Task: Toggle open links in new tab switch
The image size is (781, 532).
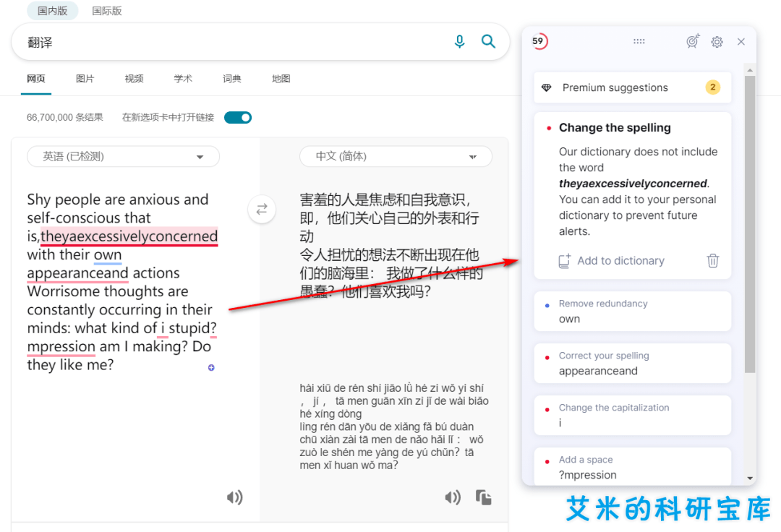Action: pyautogui.click(x=238, y=117)
